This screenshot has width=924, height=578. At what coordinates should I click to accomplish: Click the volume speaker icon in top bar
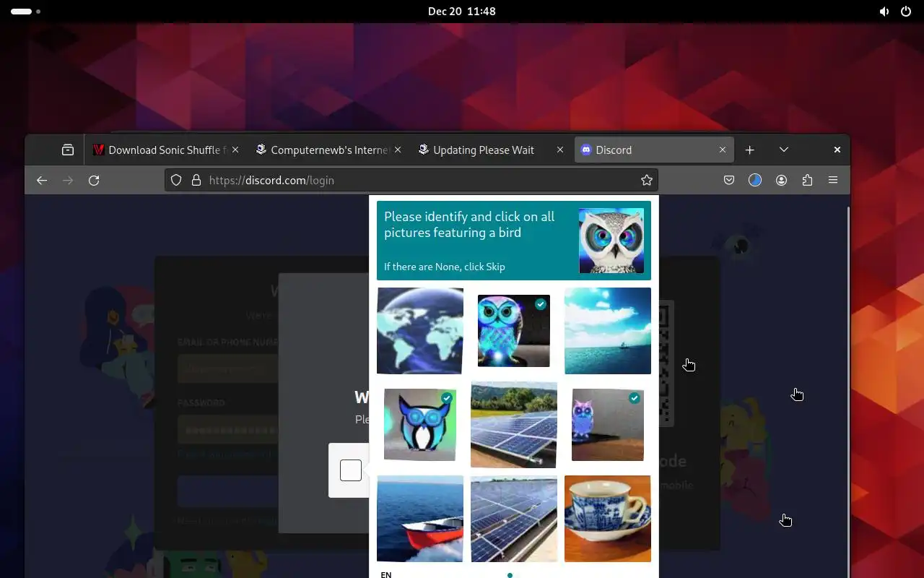884,12
